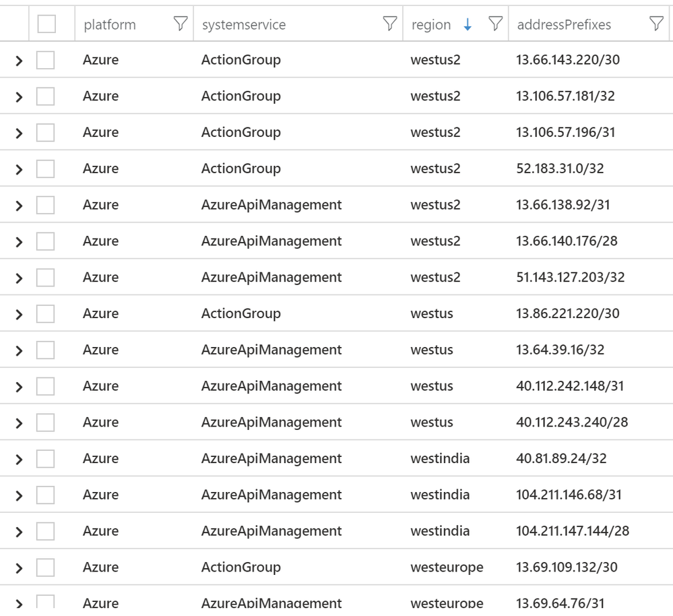
Task: Expand the row with 51.143.127.203/32
Action: (x=19, y=278)
